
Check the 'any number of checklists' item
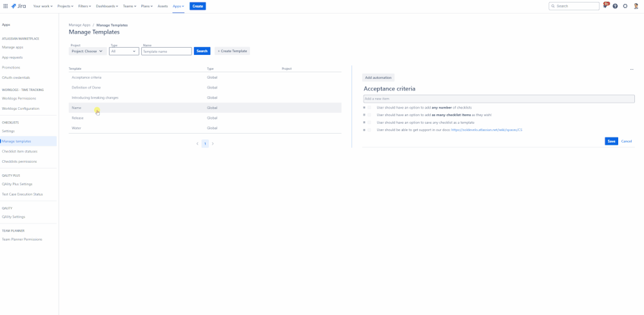tap(369, 108)
